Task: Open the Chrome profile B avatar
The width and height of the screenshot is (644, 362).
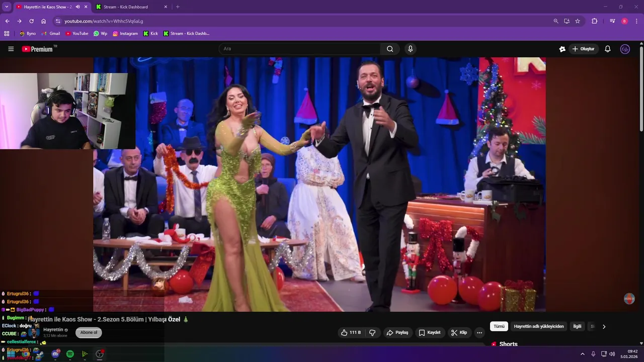Action: point(624,21)
